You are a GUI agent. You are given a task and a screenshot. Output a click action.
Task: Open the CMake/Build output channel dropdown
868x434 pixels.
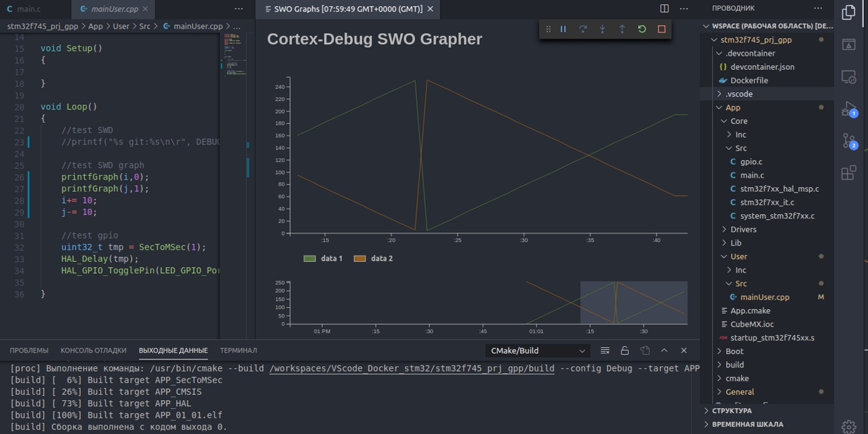[x=538, y=351]
